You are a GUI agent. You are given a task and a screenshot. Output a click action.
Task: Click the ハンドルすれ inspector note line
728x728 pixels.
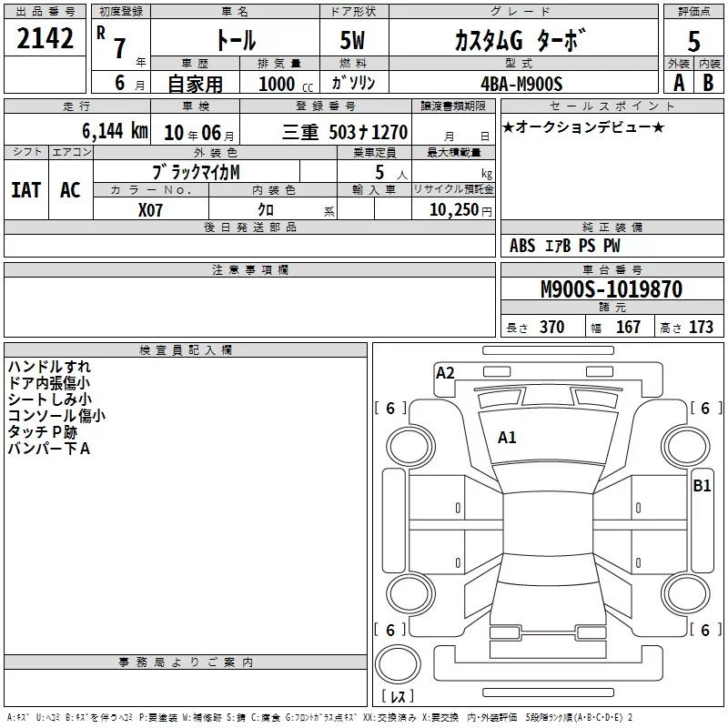49,367
